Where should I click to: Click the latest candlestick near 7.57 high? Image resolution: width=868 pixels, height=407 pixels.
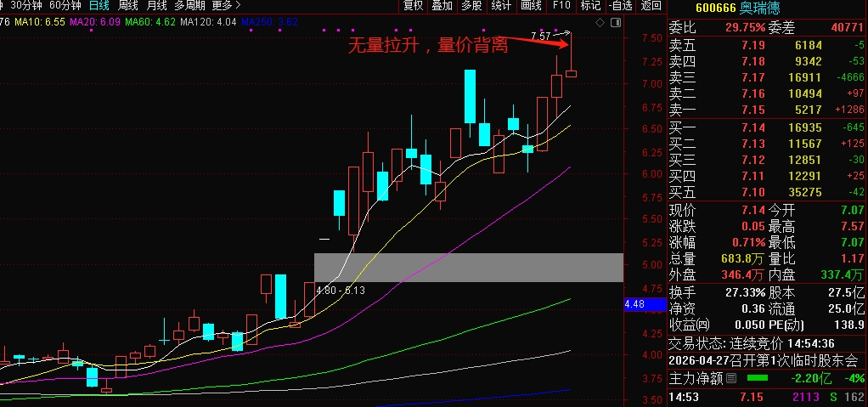[571, 73]
